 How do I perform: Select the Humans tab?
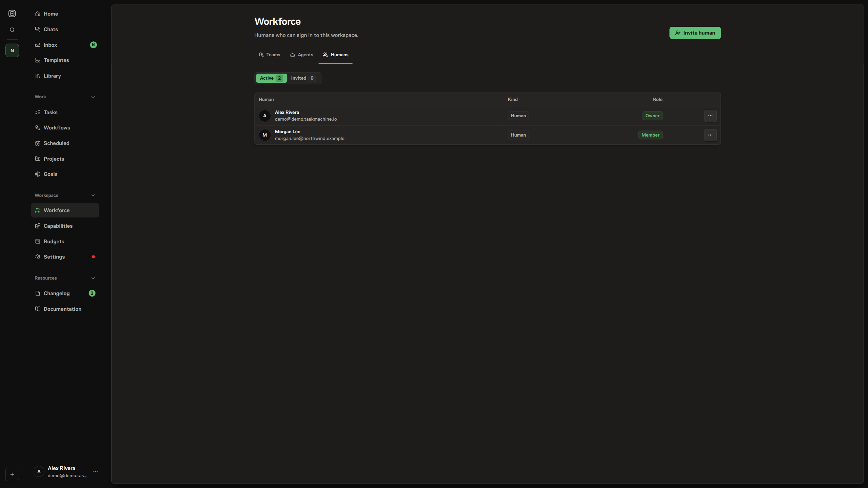pyautogui.click(x=336, y=55)
